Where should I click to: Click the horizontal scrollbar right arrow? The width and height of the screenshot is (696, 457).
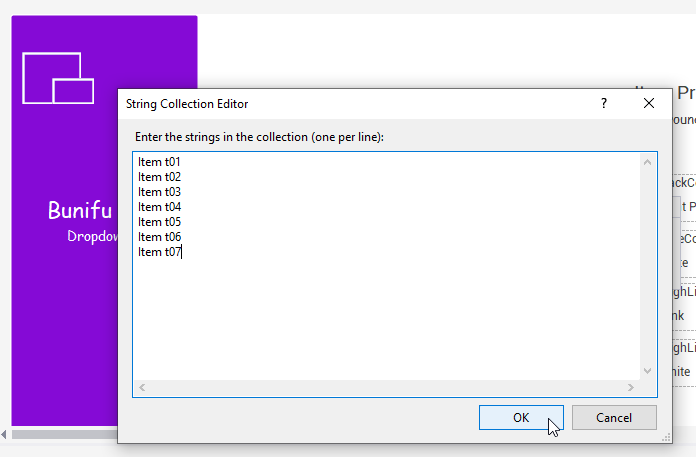click(x=631, y=387)
